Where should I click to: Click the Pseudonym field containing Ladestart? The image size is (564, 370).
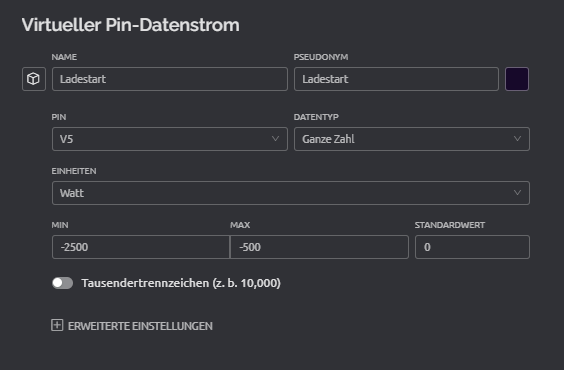(396, 79)
